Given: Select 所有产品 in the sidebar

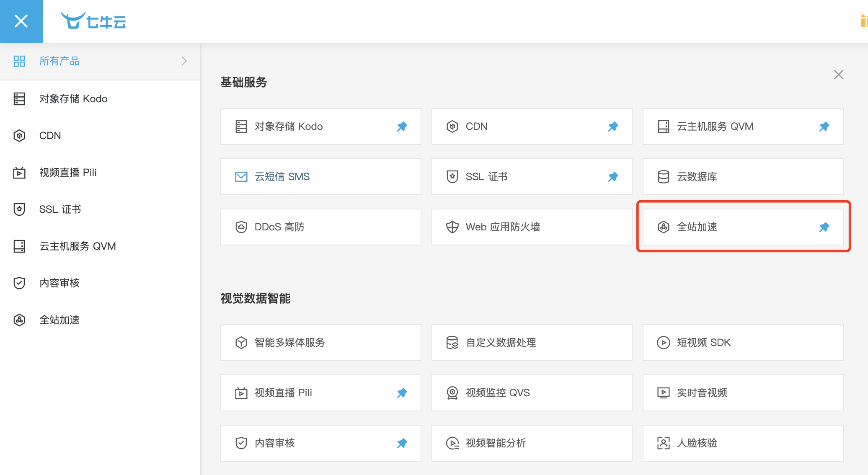Looking at the screenshot, I should (x=100, y=61).
